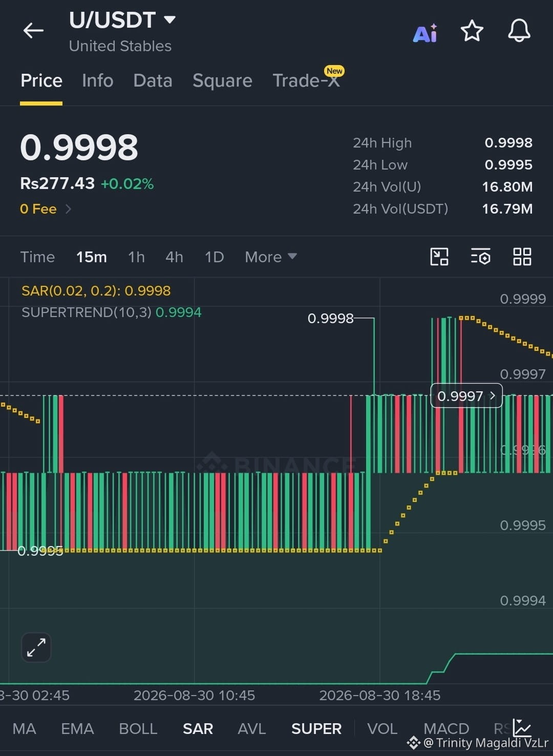Select the 4h interval
This screenshot has width=553, height=756.
pyautogui.click(x=174, y=257)
